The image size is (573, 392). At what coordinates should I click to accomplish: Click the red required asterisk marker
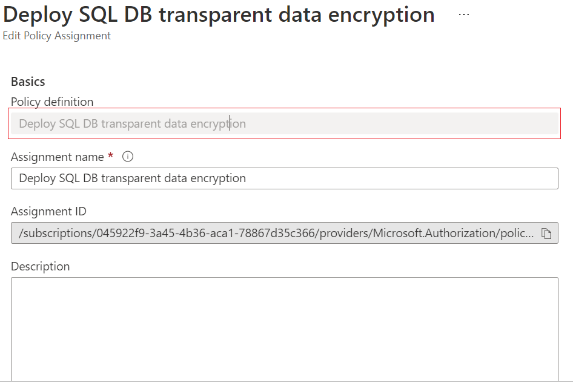pos(110,155)
